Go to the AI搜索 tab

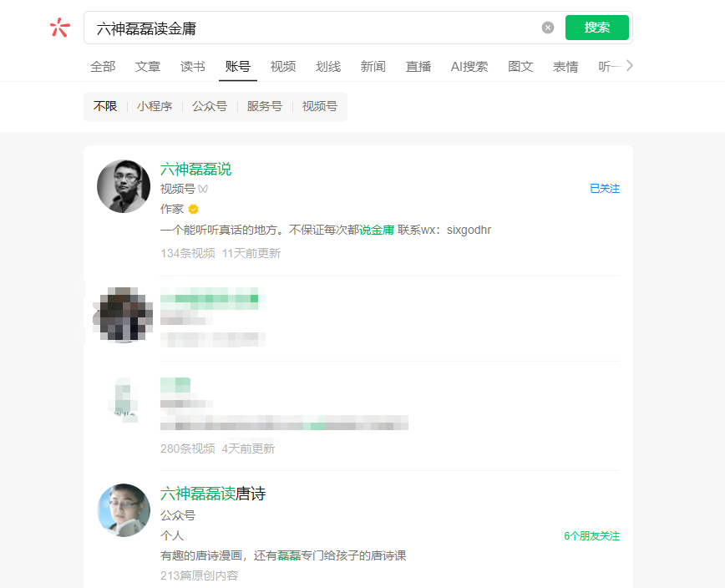469,67
